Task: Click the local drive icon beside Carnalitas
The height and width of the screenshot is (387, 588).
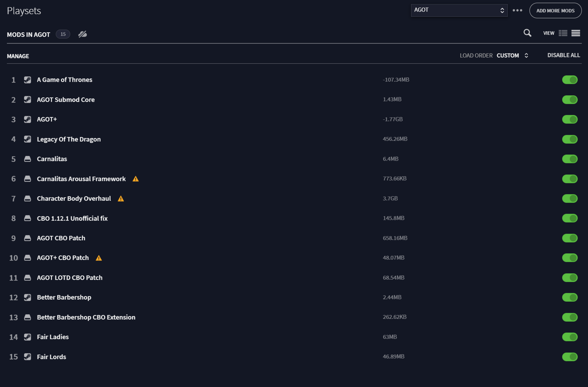Action: (x=28, y=159)
